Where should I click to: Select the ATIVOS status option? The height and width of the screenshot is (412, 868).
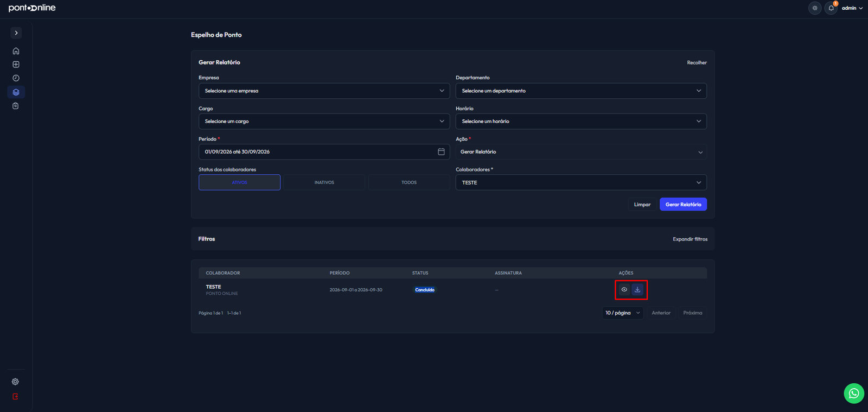click(239, 182)
